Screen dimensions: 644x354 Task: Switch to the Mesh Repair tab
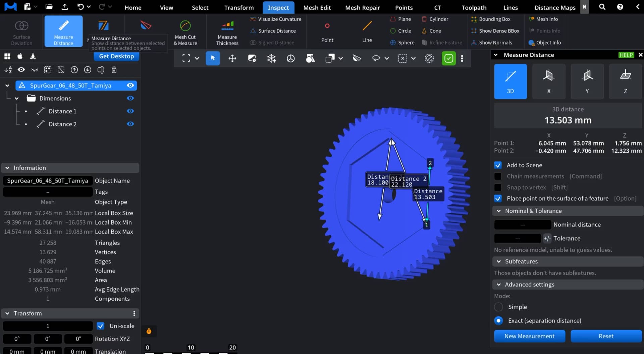(363, 7)
